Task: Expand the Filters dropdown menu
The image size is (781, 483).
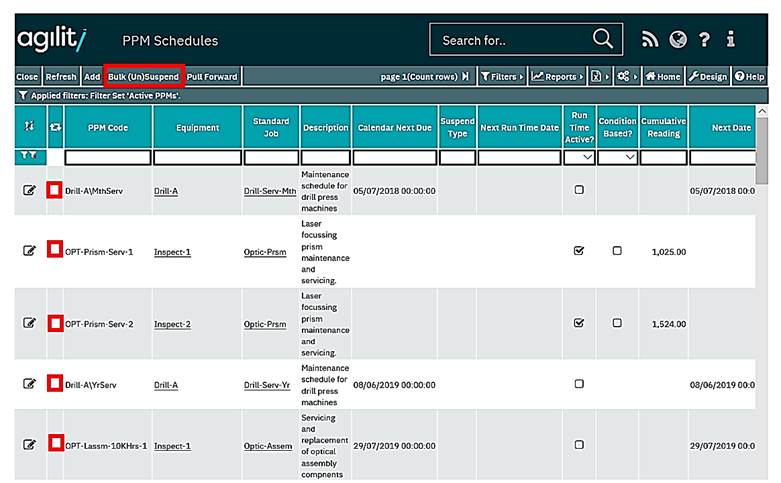Action: 501,77
